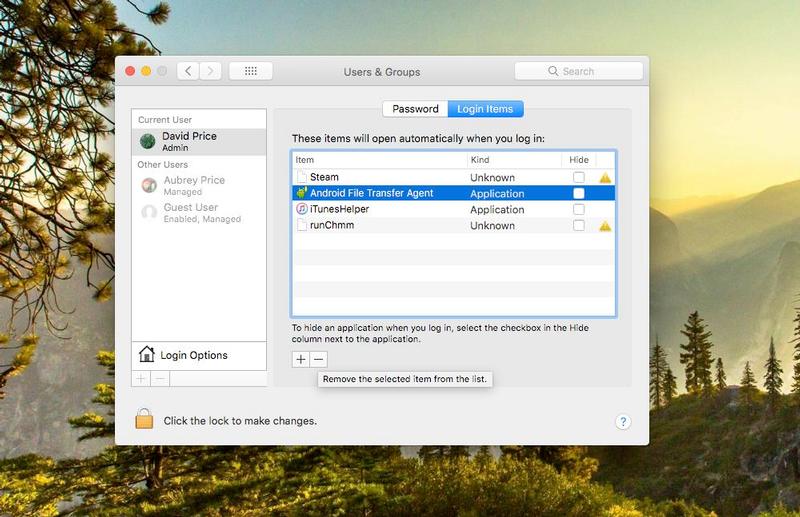The image size is (800, 517).
Task: Toggle the Hide checkbox for runChmm
Action: click(579, 225)
